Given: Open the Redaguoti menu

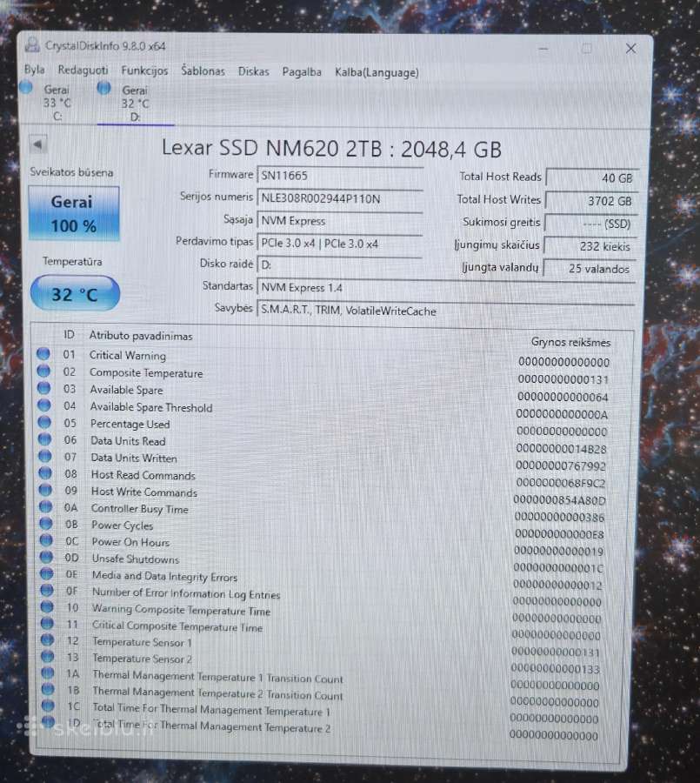Looking at the screenshot, I should pos(83,70).
